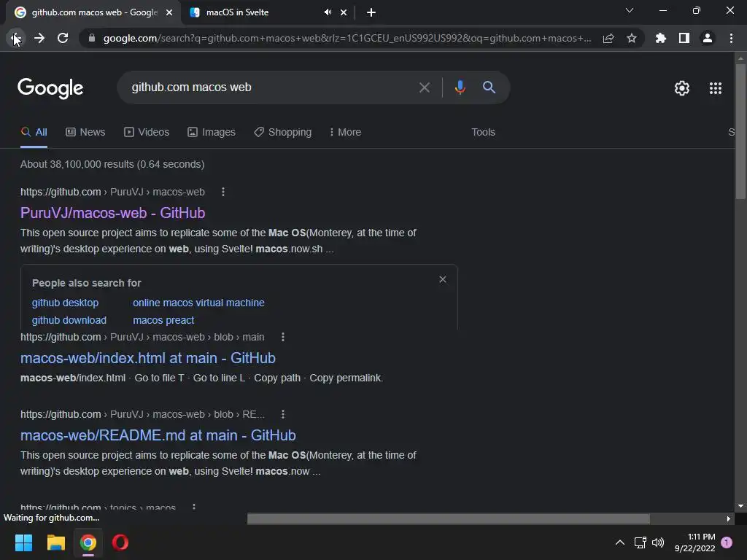
Task: Open the Windows Start menu
Action: (23, 542)
